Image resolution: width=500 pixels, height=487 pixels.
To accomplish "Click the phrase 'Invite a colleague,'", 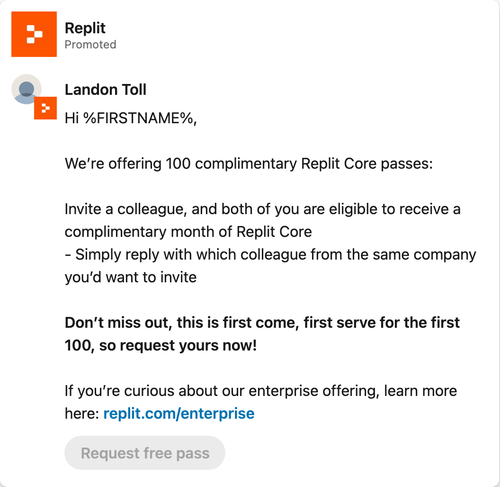I will pos(126,209).
